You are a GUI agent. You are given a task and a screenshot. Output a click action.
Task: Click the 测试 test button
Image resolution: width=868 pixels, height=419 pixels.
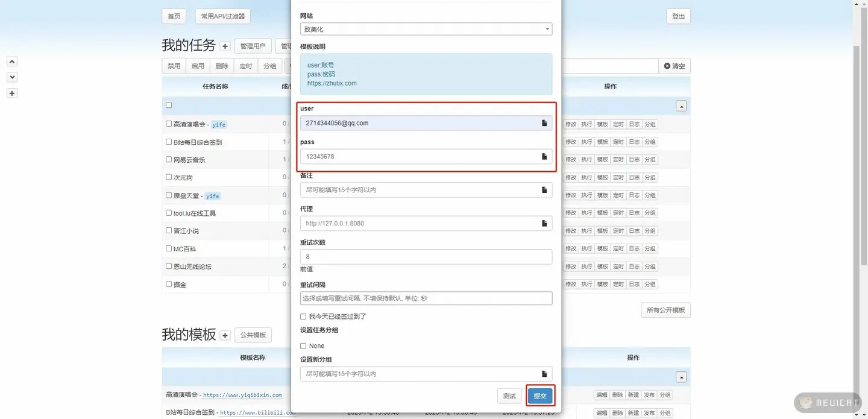pyautogui.click(x=509, y=396)
